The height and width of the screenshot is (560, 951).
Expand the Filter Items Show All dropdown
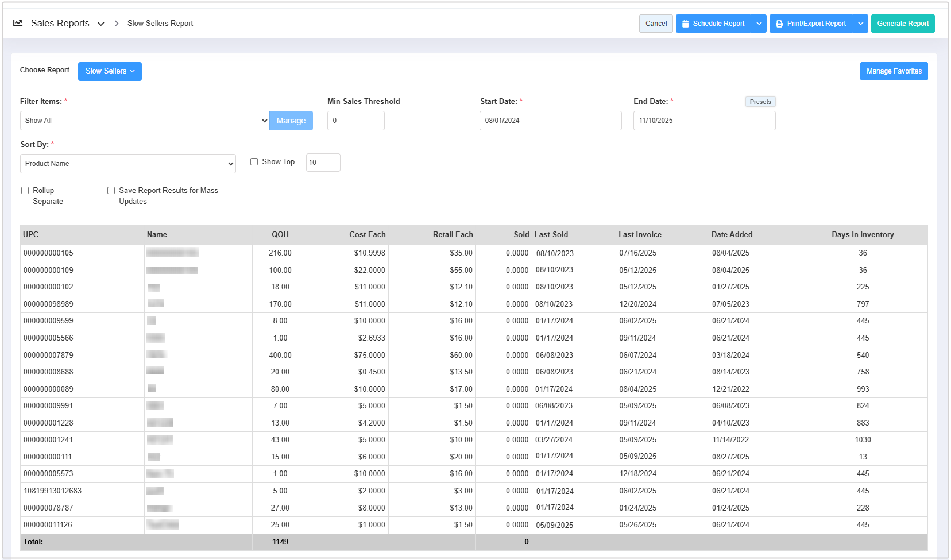tap(145, 121)
